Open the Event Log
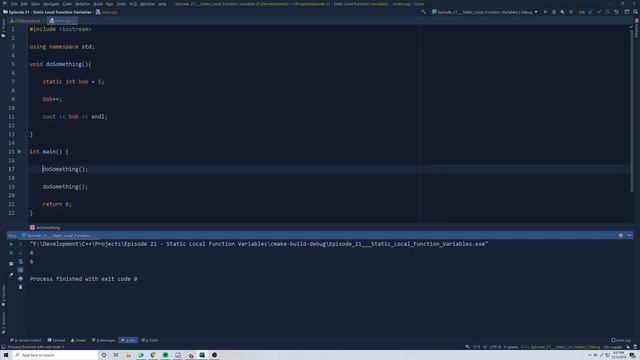This screenshot has width=640, height=360. [x=621, y=340]
